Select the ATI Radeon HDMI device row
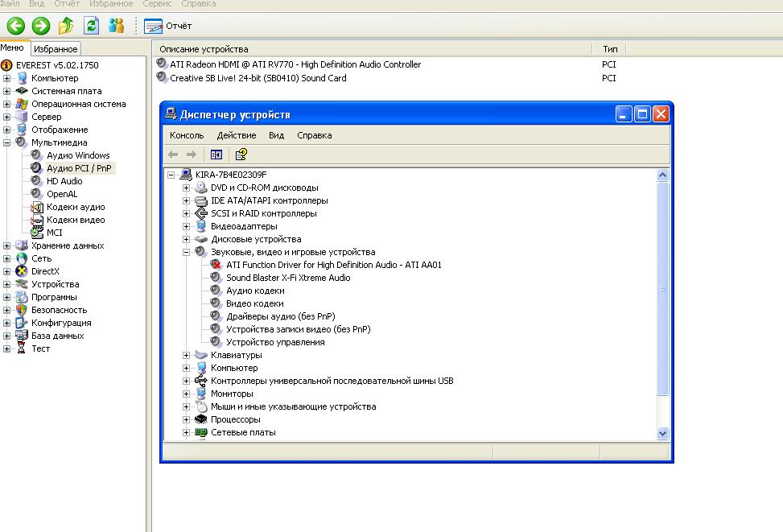783x532 pixels. click(x=288, y=64)
